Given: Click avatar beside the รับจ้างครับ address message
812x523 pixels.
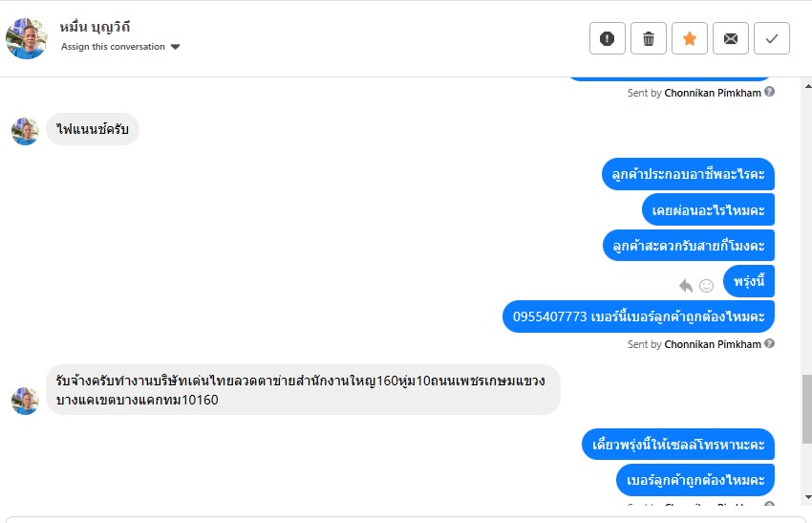Looking at the screenshot, I should [x=25, y=401].
